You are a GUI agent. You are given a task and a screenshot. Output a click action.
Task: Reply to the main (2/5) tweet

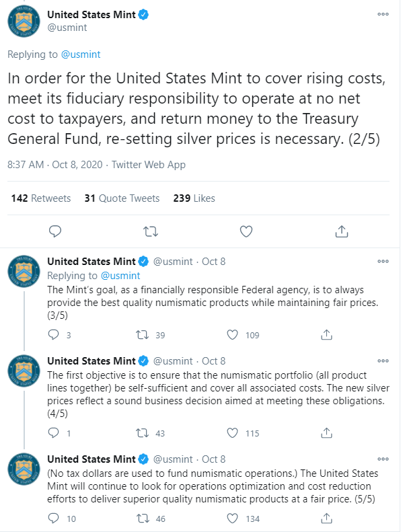tap(55, 231)
